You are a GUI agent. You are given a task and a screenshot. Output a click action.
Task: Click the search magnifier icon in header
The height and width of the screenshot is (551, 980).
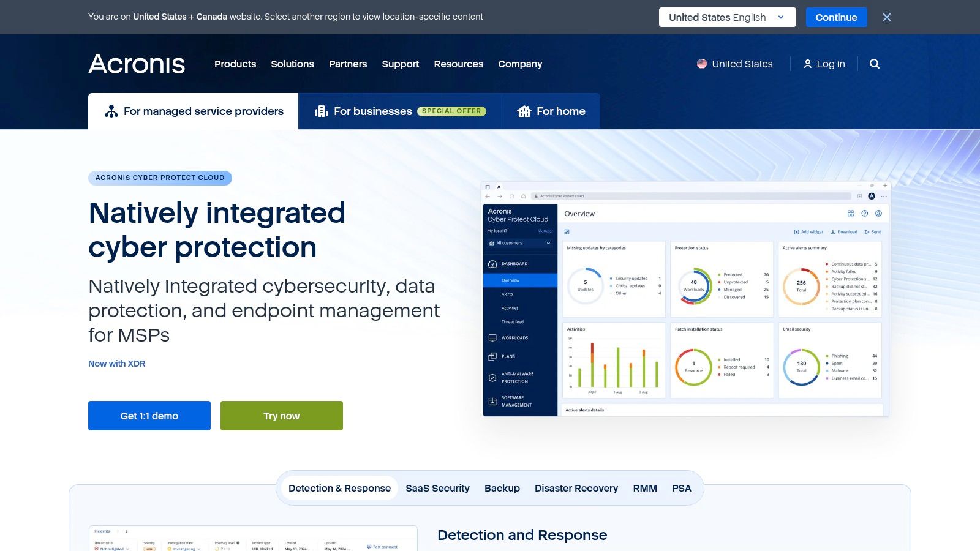click(x=875, y=64)
